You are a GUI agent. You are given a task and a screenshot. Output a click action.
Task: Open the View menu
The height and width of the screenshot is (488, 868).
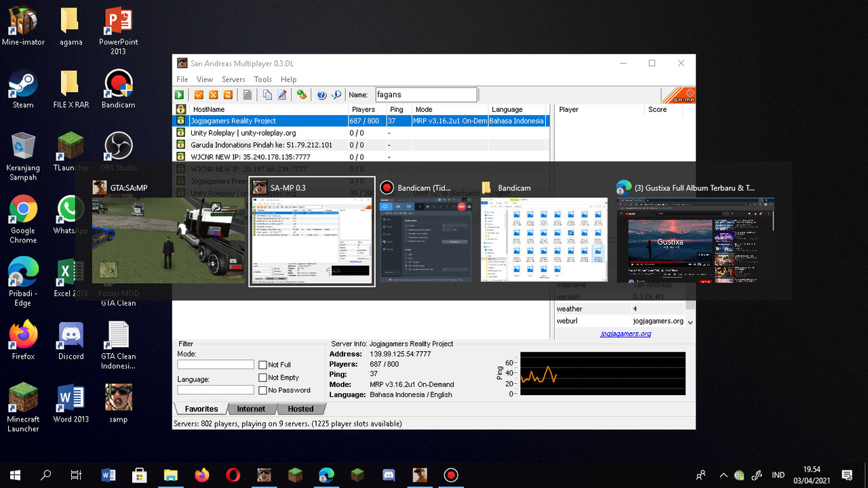point(205,79)
